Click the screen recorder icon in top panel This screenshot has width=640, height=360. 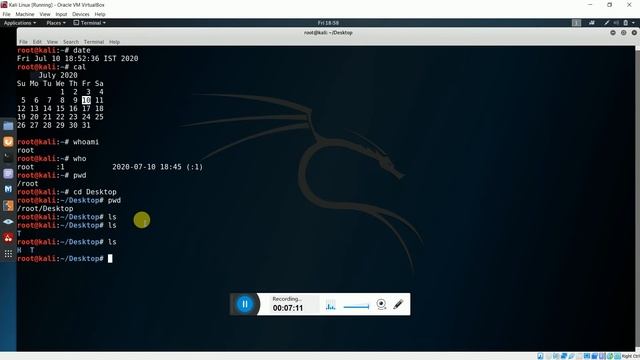click(x=591, y=23)
